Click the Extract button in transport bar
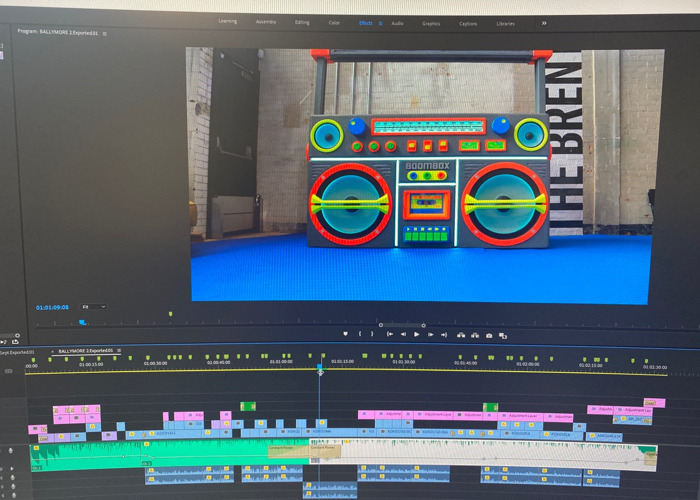 (x=474, y=336)
